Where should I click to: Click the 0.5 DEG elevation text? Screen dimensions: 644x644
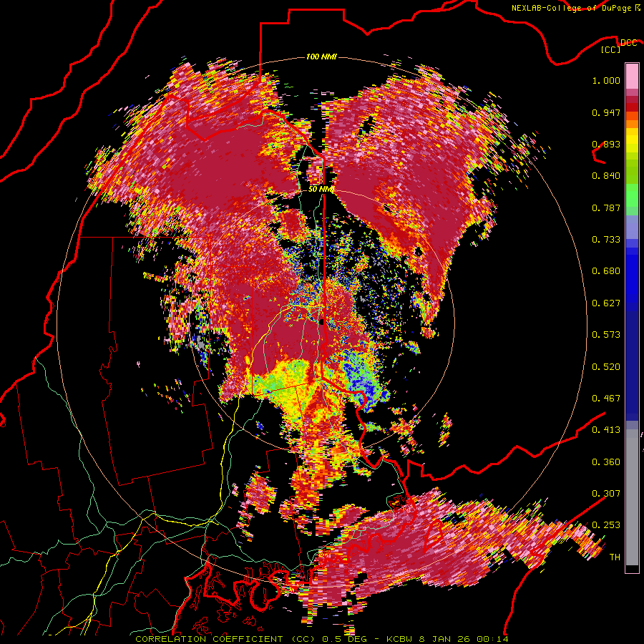[346, 639]
